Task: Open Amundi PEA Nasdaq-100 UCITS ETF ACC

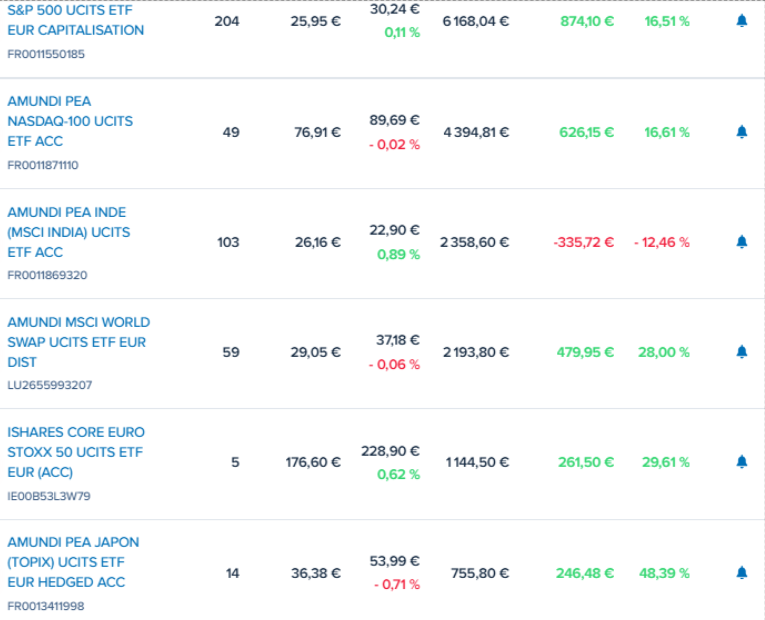Action: (x=70, y=121)
